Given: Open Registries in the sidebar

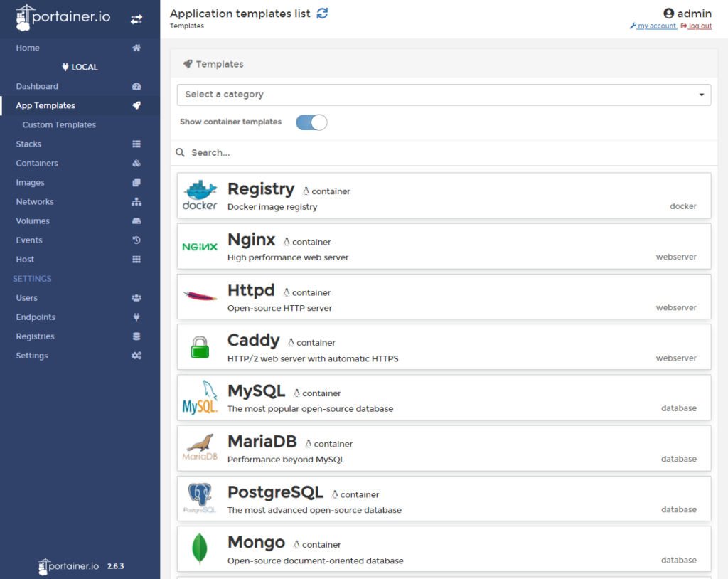Looking at the screenshot, I should (36, 336).
